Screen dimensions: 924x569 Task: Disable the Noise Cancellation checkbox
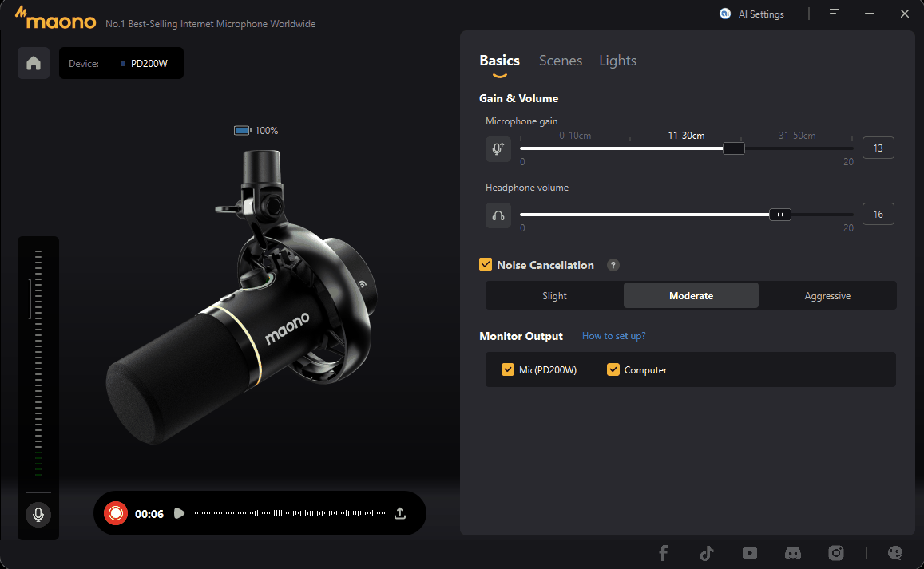tap(486, 264)
